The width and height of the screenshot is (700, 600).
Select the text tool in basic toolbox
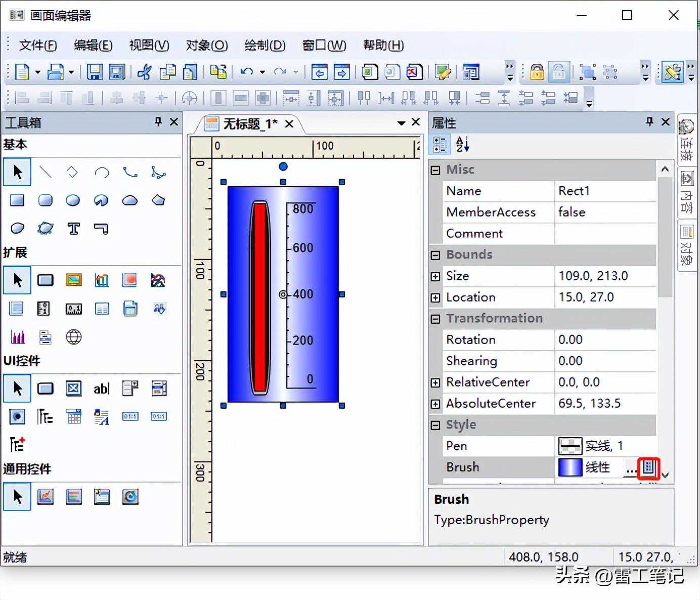pyautogui.click(x=73, y=229)
